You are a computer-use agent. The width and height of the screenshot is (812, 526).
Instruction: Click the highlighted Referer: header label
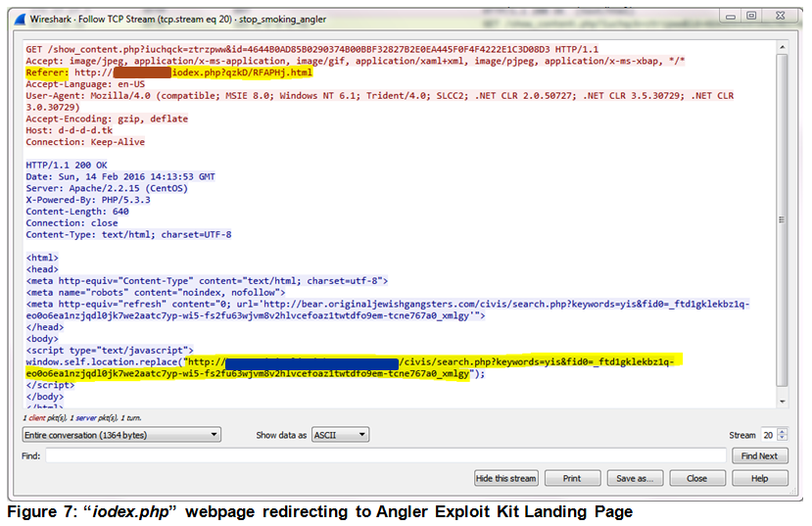(x=47, y=72)
